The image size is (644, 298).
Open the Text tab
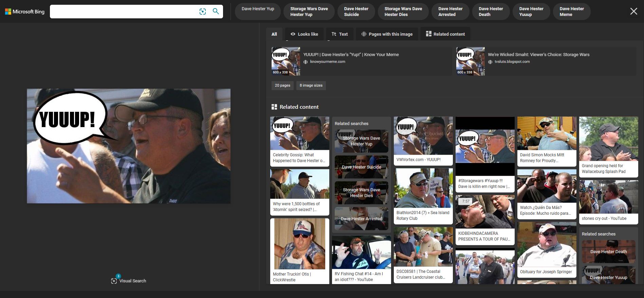tap(339, 34)
